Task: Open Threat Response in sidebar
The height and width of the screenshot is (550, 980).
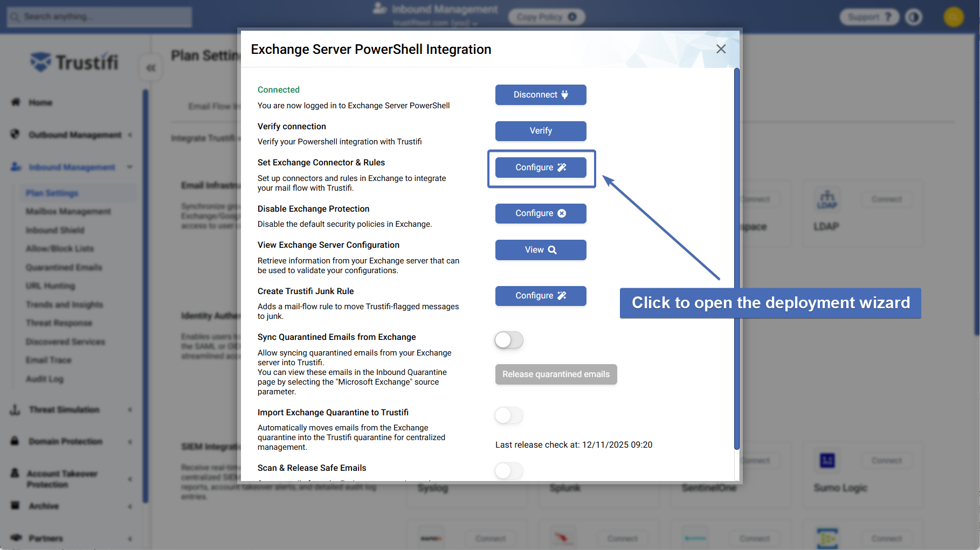Action: point(59,323)
